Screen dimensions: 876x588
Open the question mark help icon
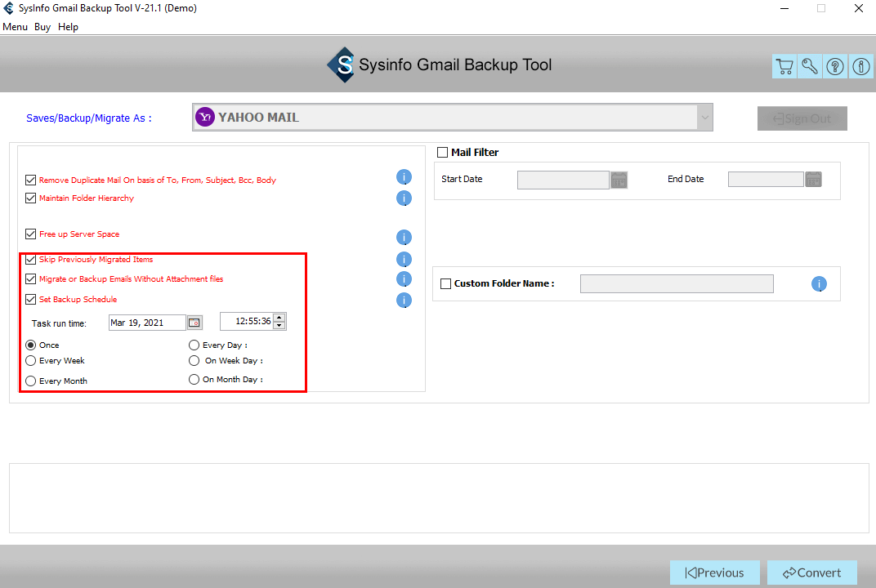(x=835, y=66)
